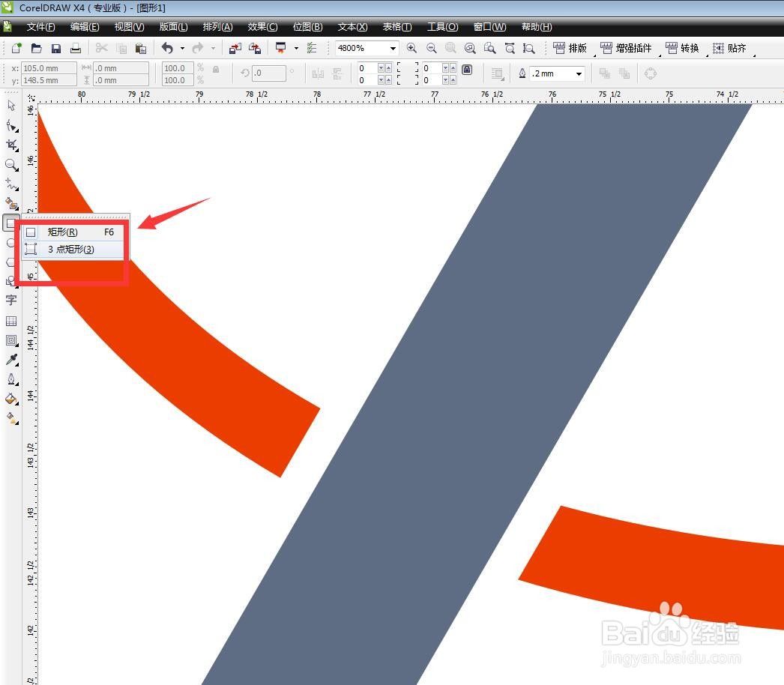Click the Zoom Out magnifier icon
Screen dimensions: 784x685
coord(432,48)
